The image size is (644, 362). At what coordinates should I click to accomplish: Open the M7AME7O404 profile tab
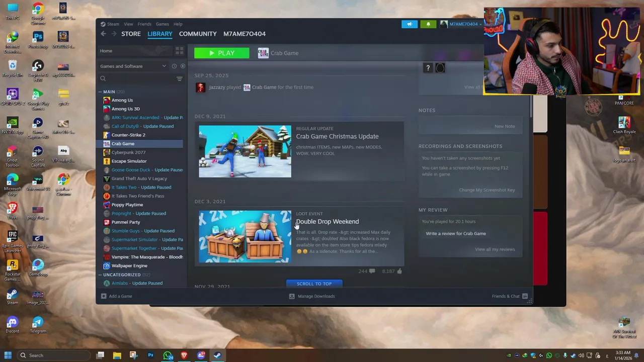click(x=245, y=34)
